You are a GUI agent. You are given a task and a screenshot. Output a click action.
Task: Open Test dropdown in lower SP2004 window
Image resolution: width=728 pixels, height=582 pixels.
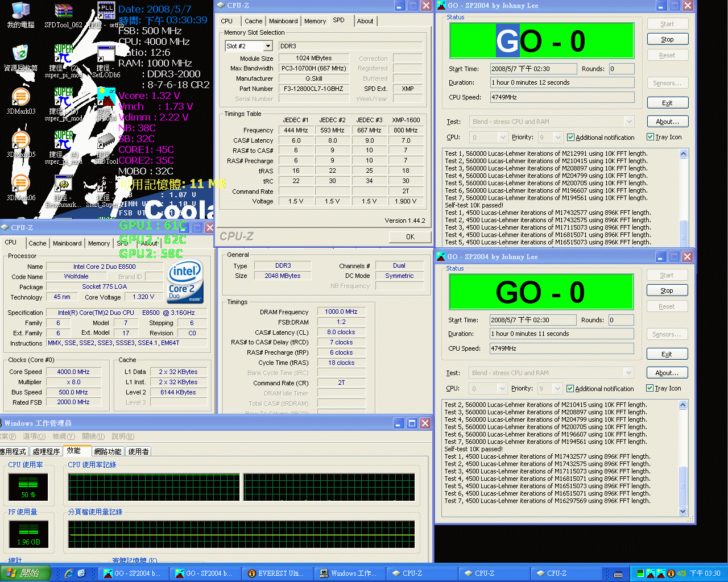coord(628,373)
